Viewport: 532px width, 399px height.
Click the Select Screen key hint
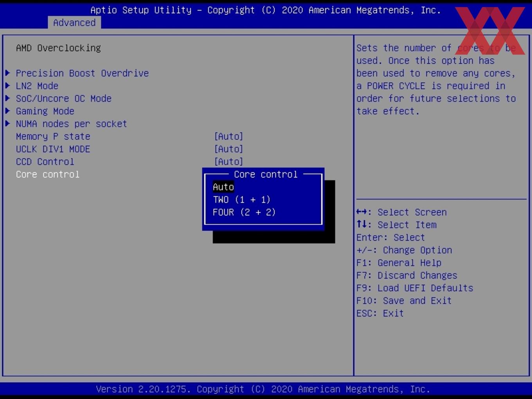(x=401, y=212)
